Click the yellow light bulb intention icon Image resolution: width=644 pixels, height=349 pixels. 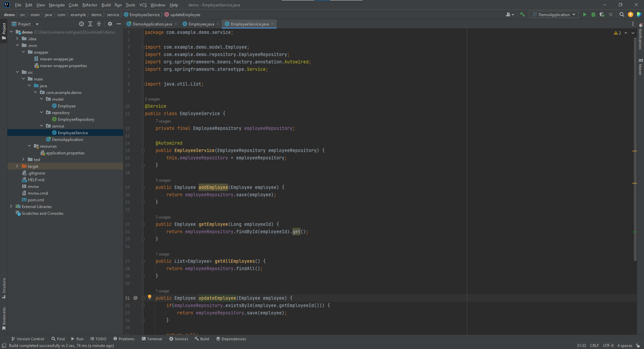(150, 297)
